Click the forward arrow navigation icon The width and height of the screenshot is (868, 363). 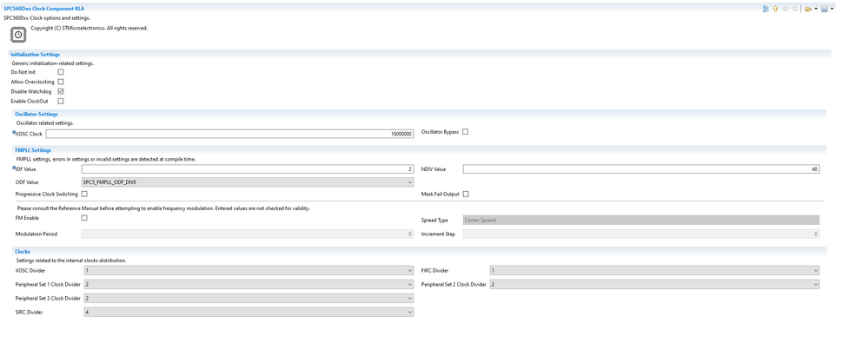pyautogui.click(x=795, y=9)
